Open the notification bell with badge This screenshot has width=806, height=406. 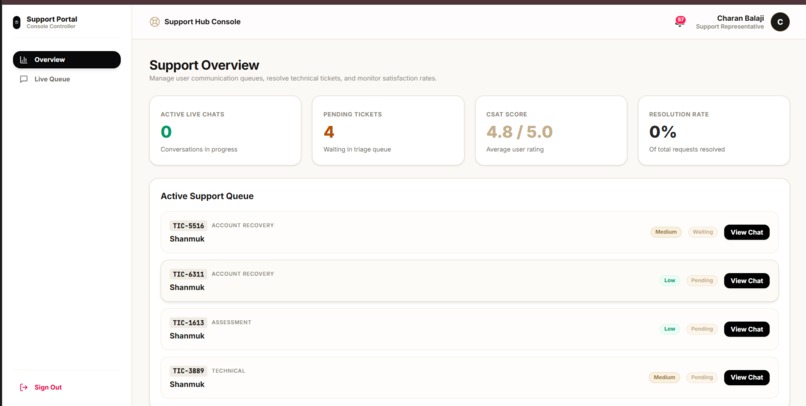click(x=680, y=22)
